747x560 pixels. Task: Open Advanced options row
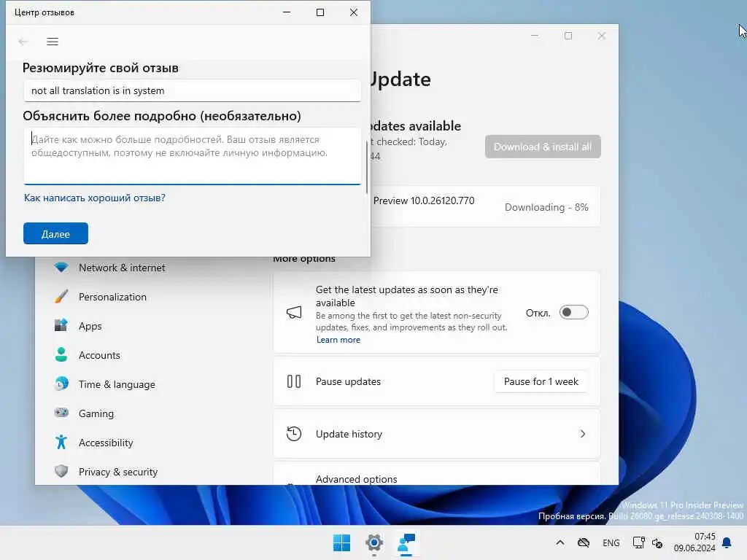(x=436, y=474)
